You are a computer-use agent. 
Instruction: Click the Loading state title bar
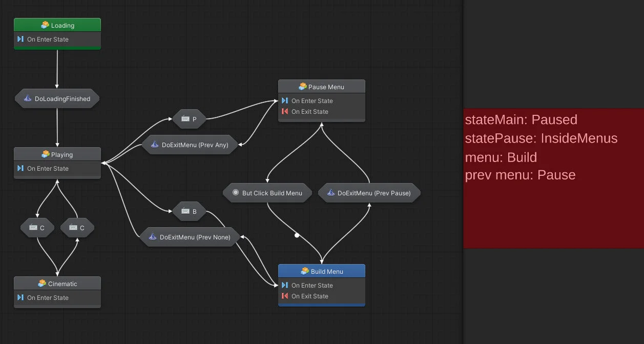(57, 24)
